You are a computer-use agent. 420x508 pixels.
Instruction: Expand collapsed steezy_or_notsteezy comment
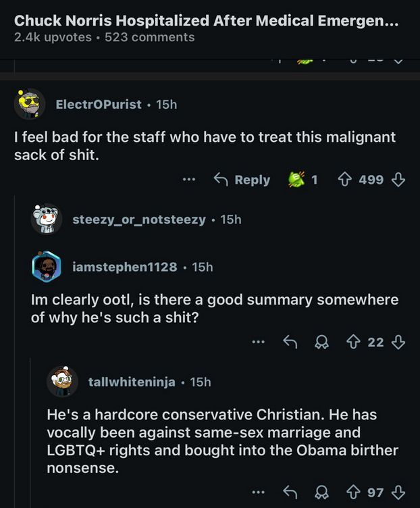click(138, 220)
